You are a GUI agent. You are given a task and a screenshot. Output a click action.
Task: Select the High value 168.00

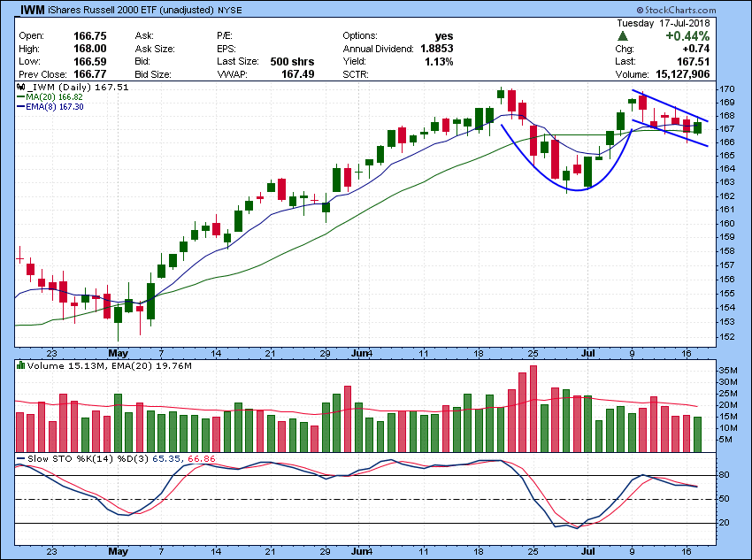coord(89,49)
